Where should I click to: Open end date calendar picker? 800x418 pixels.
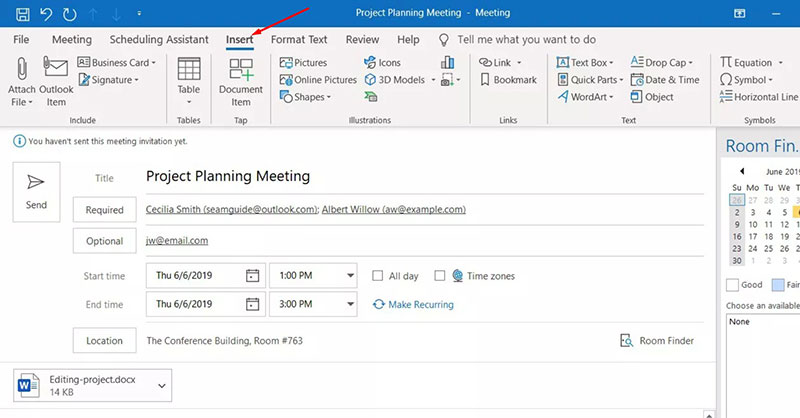(253, 304)
